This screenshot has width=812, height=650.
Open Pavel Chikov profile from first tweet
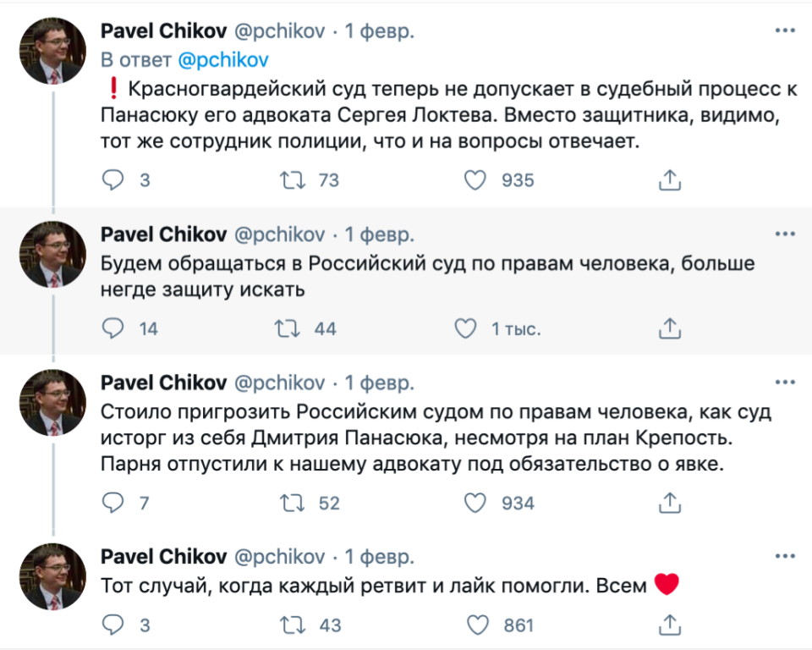point(163,31)
